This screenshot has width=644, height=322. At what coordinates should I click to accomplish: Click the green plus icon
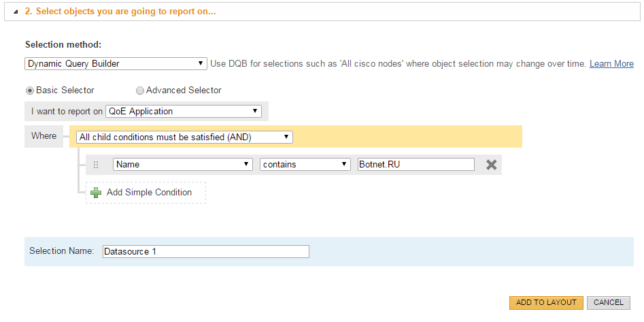[x=96, y=193]
